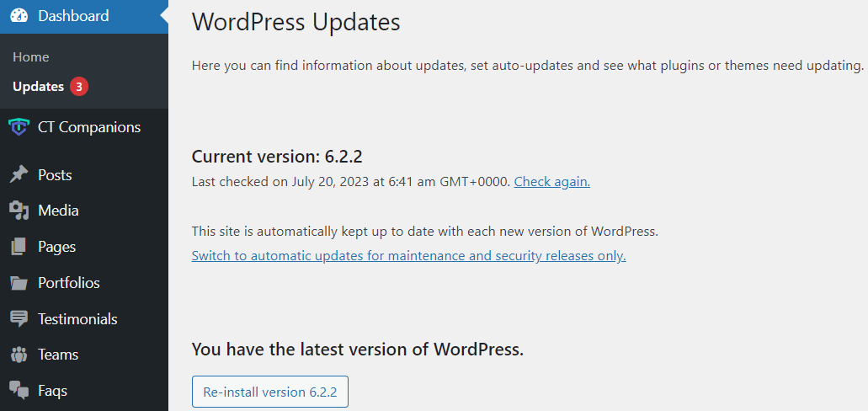Select the Updates submenu text label

[38, 87]
